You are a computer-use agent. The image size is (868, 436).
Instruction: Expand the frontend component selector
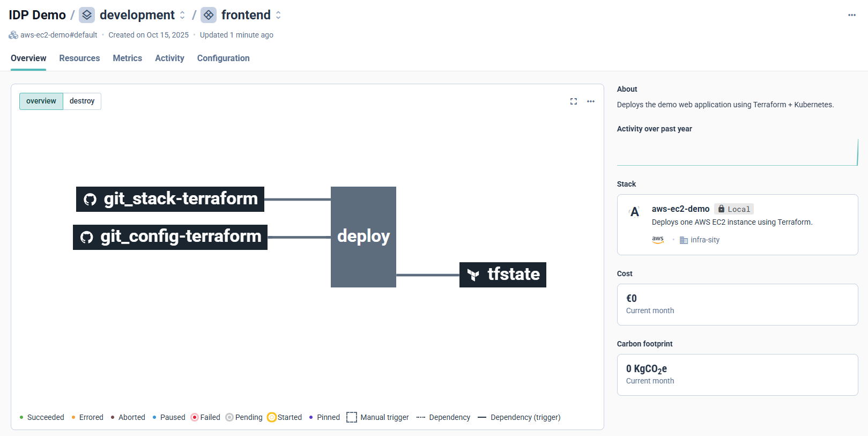(278, 15)
